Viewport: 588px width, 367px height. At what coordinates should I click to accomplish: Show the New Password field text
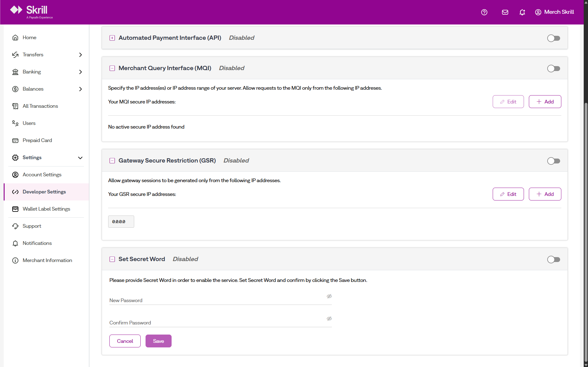tap(329, 296)
